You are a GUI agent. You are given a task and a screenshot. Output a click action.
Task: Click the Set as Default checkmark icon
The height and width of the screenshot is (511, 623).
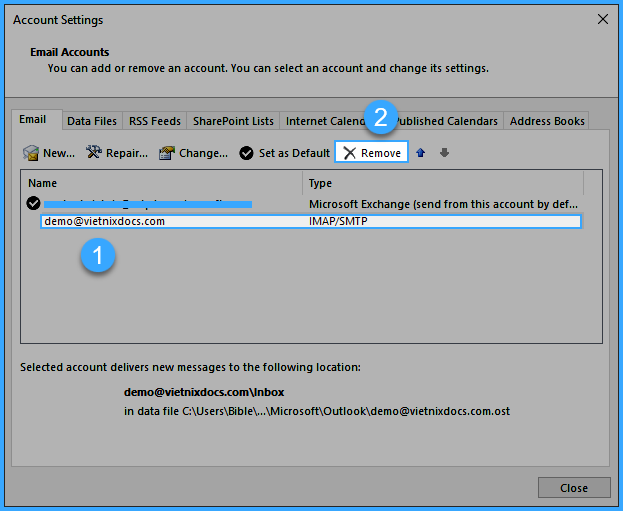pyautogui.click(x=246, y=153)
